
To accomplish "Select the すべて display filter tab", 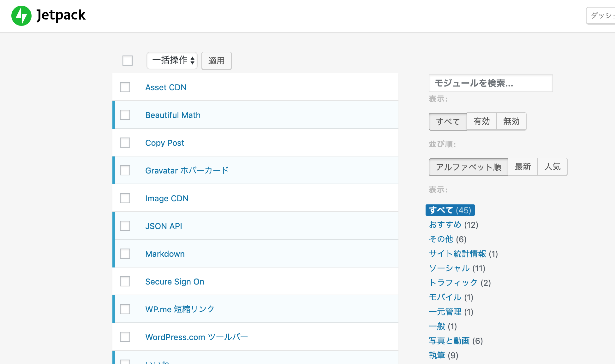I will (x=448, y=121).
